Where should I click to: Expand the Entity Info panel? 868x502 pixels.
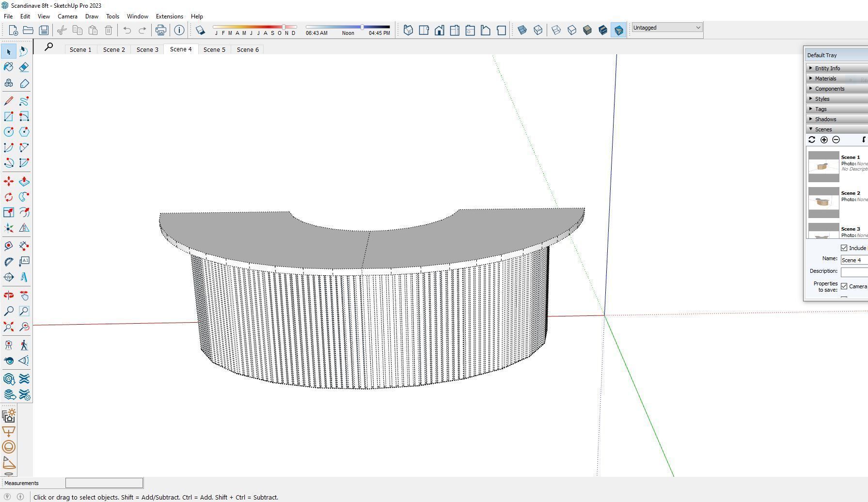click(x=837, y=68)
